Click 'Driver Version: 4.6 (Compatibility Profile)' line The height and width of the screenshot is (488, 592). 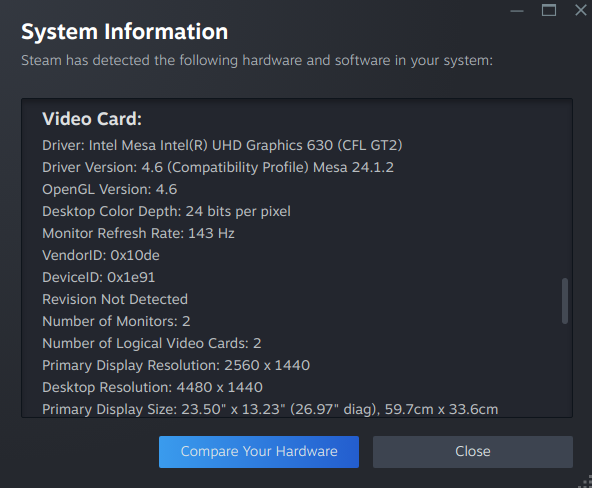tap(218, 167)
